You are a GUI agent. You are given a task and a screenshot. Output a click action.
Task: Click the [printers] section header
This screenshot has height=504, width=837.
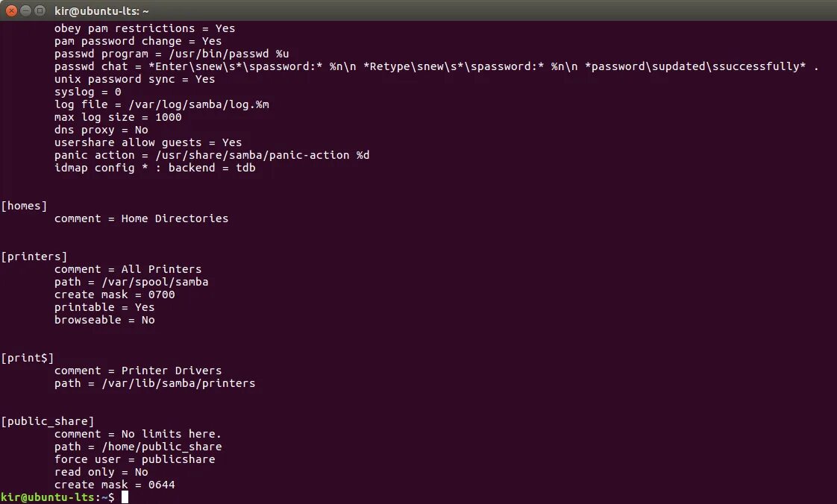tap(34, 256)
